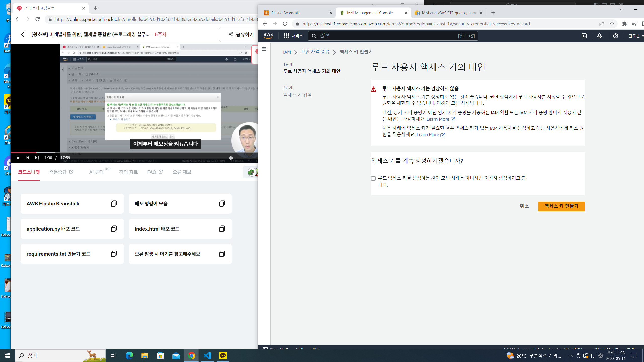
Task: Open Visual Studio Code from taskbar
Action: click(207, 356)
